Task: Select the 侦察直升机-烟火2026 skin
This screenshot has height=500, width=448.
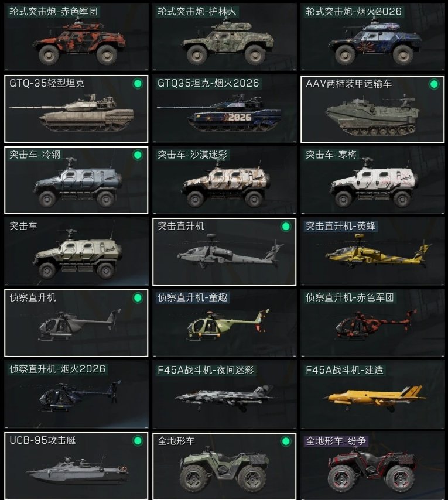Action: [x=76, y=395]
